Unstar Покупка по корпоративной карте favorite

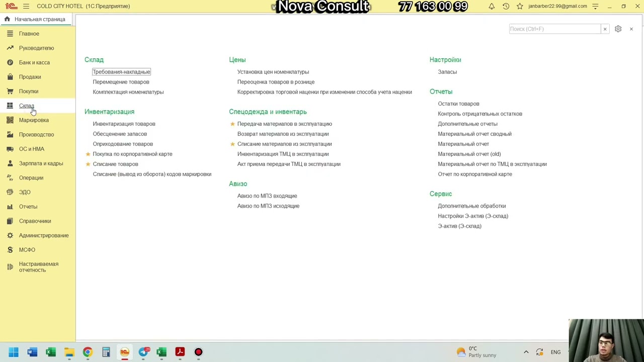click(x=88, y=154)
